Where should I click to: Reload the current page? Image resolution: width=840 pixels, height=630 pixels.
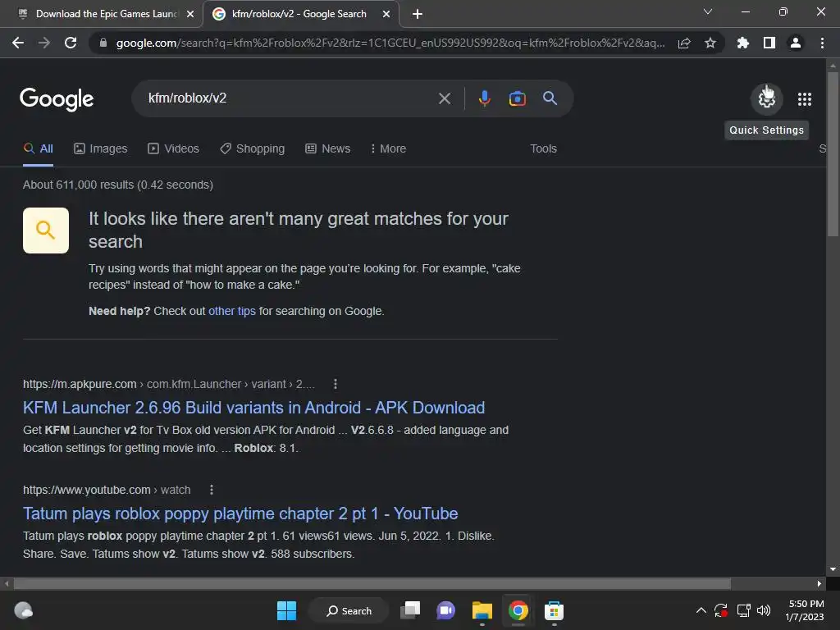coord(71,43)
